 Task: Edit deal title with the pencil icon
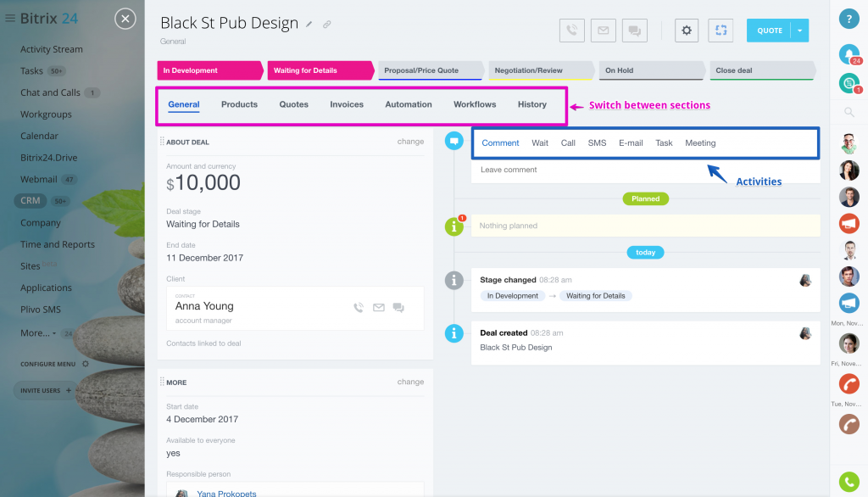pos(309,25)
